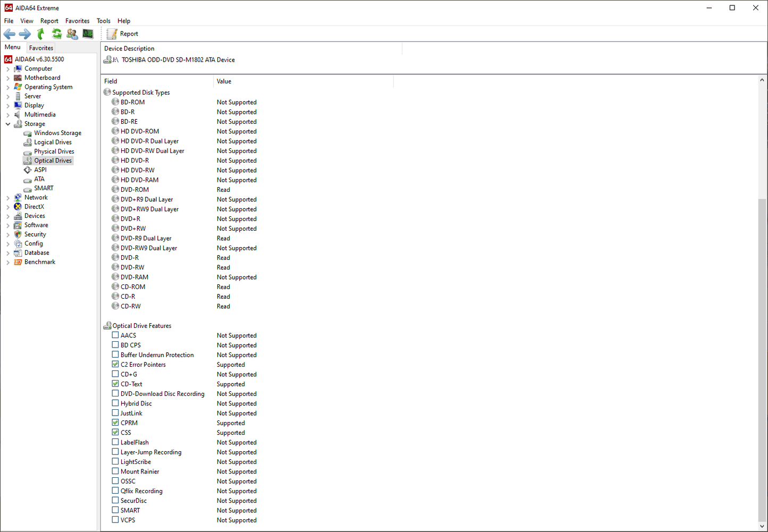Uncheck the CD-Text feature checkbox
This screenshot has height=532, width=768.
(x=115, y=384)
